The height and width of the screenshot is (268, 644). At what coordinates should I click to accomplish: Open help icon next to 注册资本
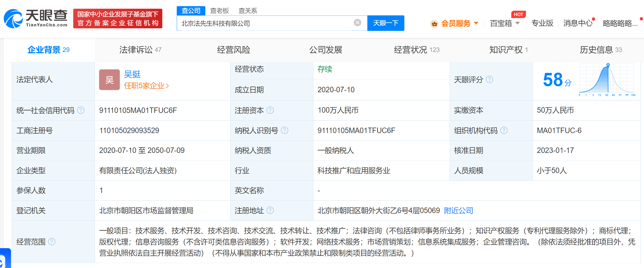270,110
